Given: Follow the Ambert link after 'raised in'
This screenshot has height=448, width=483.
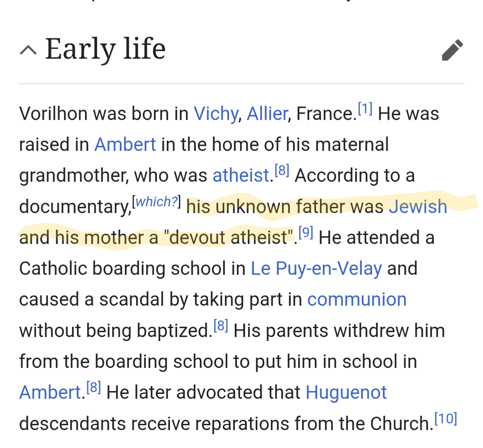Looking at the screenshot, I should point(125,145).
